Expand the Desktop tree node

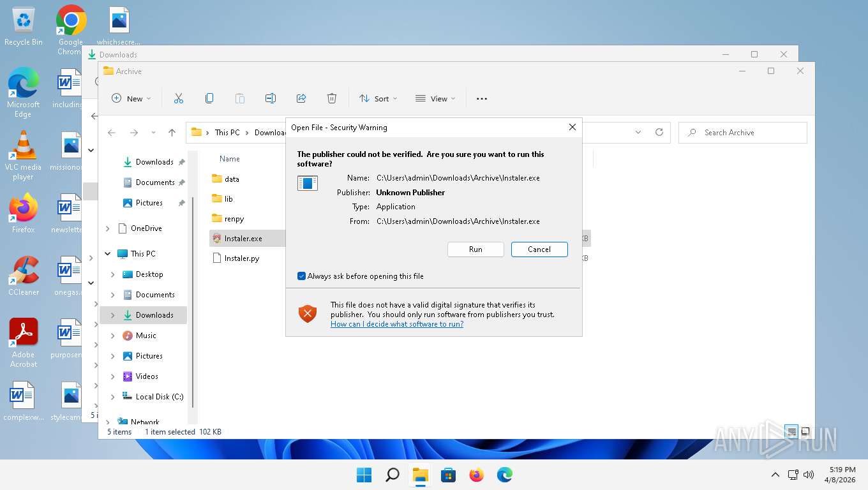click(x=113, y=274)
